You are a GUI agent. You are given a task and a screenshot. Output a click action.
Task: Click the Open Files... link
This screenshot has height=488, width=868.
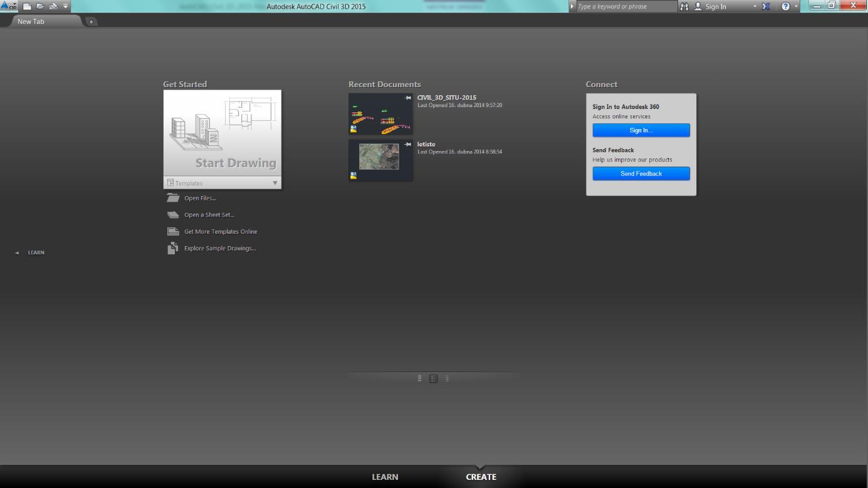[200, 199]
